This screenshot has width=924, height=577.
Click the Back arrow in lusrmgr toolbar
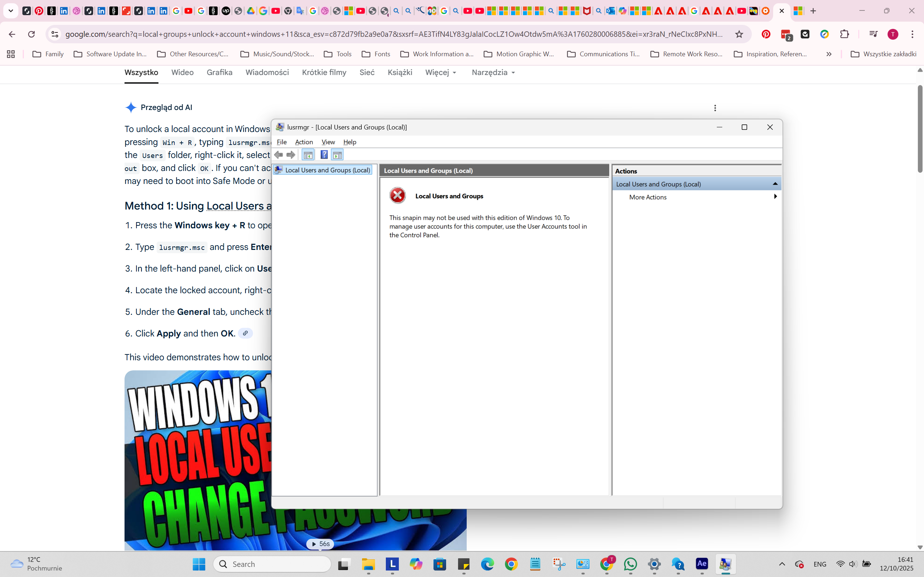(x=279, y=155)
